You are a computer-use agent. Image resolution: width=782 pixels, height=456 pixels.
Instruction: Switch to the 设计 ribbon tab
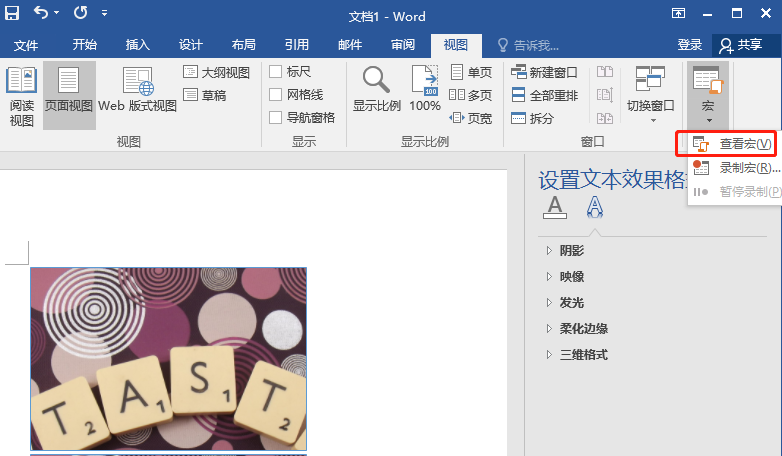[x=191, y=45]
